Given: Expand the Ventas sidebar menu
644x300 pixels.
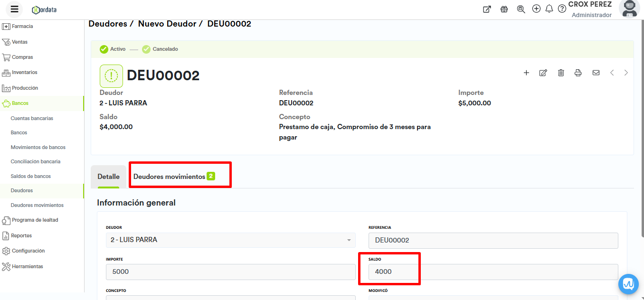Looking at the screenshot, I should point(19,42).
